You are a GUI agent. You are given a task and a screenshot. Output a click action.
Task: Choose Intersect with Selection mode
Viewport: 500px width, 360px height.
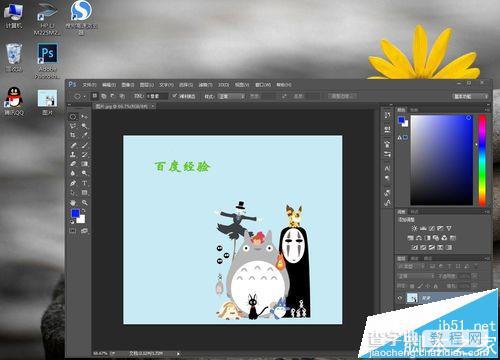pyautogui.click(x=122, y=96)
